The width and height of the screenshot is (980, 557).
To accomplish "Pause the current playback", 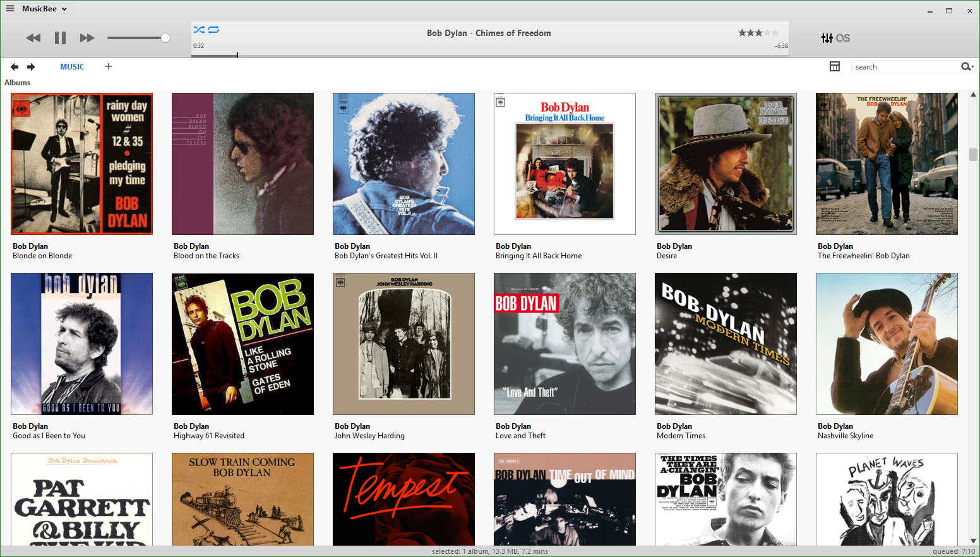I will pos(61,38).
